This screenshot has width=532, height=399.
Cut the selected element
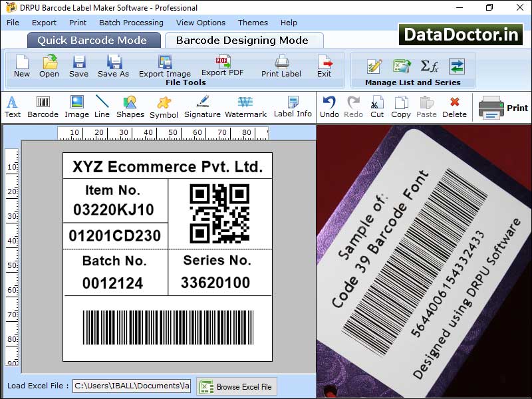[x=377, y=106]
